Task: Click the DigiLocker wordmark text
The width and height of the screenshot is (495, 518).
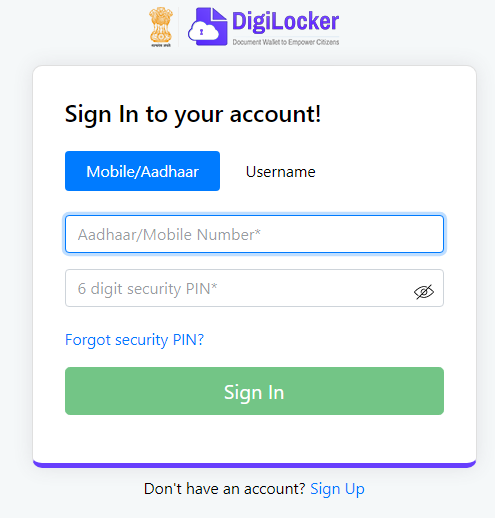Action: (x=285, y=21)
